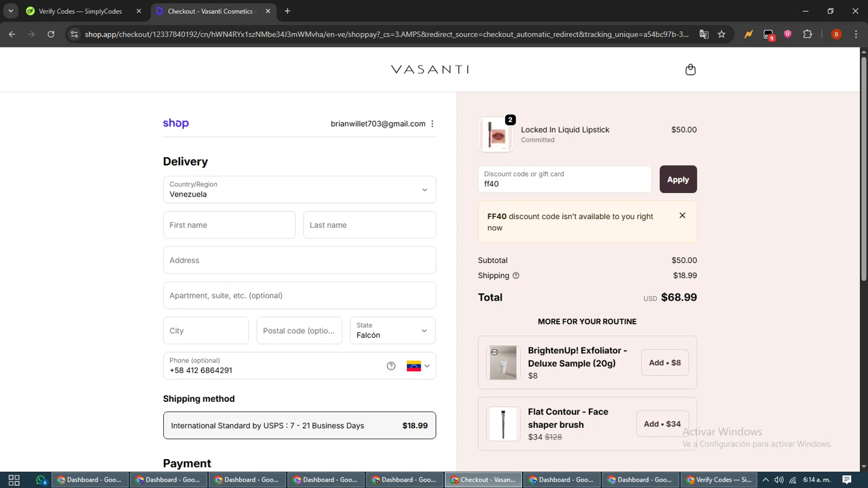Viewport: 868px width, 488px height.
Task: Show the phone number help icon
Action: 391,366
